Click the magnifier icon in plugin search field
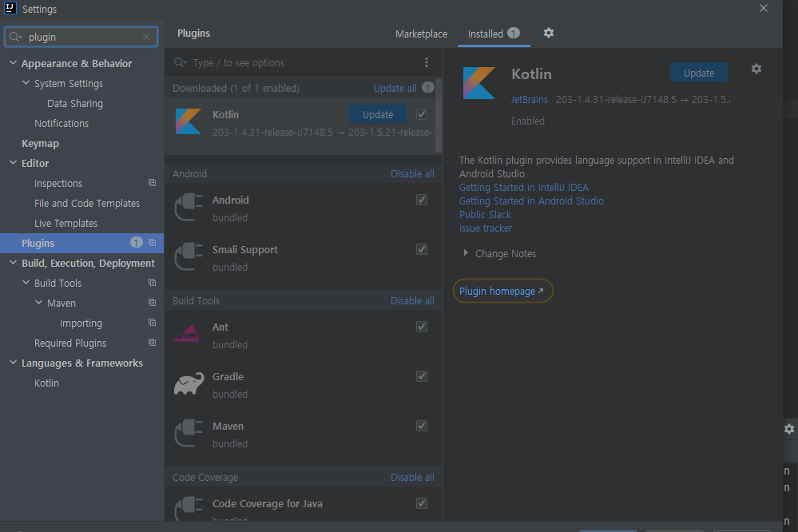This screenshot has width=798, height=532. point(180,62)
